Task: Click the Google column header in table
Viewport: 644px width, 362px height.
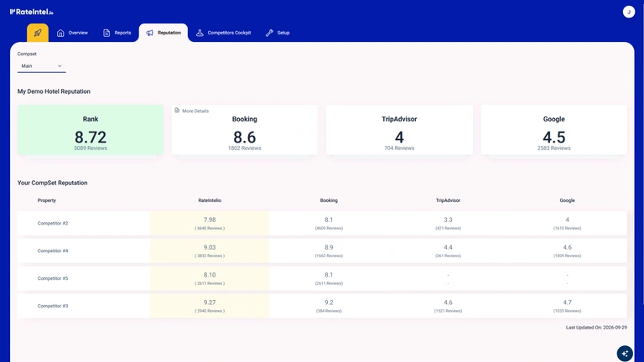Action: coord(567,200)
